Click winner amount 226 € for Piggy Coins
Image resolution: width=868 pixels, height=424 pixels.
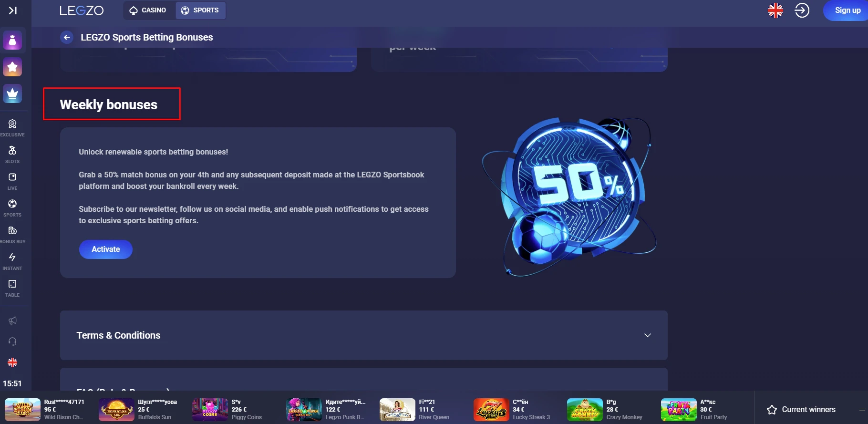coord(239,409)
